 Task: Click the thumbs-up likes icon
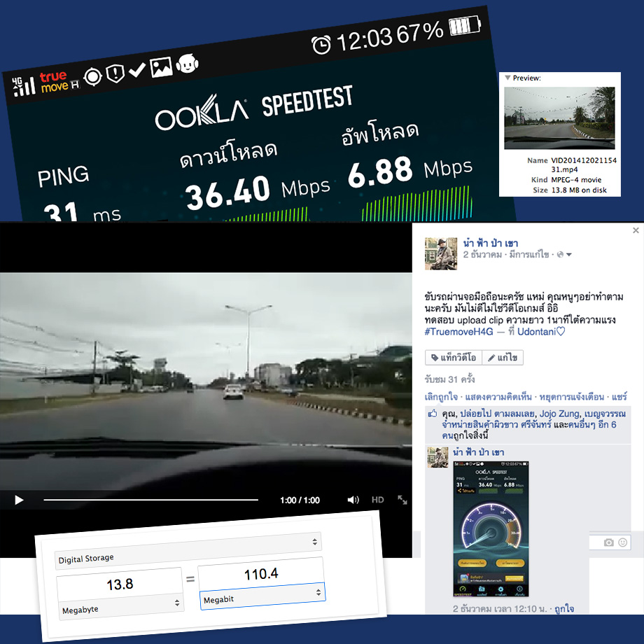[x=433, y=414]
